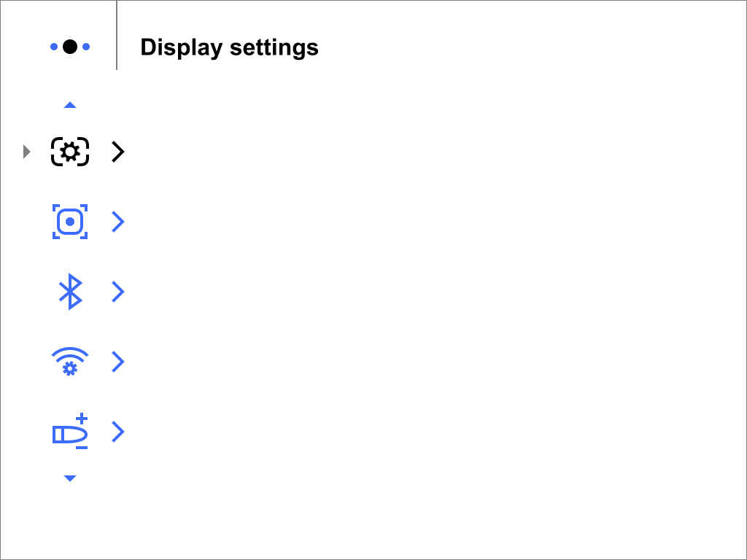Image resolution: width=747 pixels, height=560 pixels.
Task: Select the bullet ammunition profile icon
Action: pyautogui.click(x=70, y=432)
